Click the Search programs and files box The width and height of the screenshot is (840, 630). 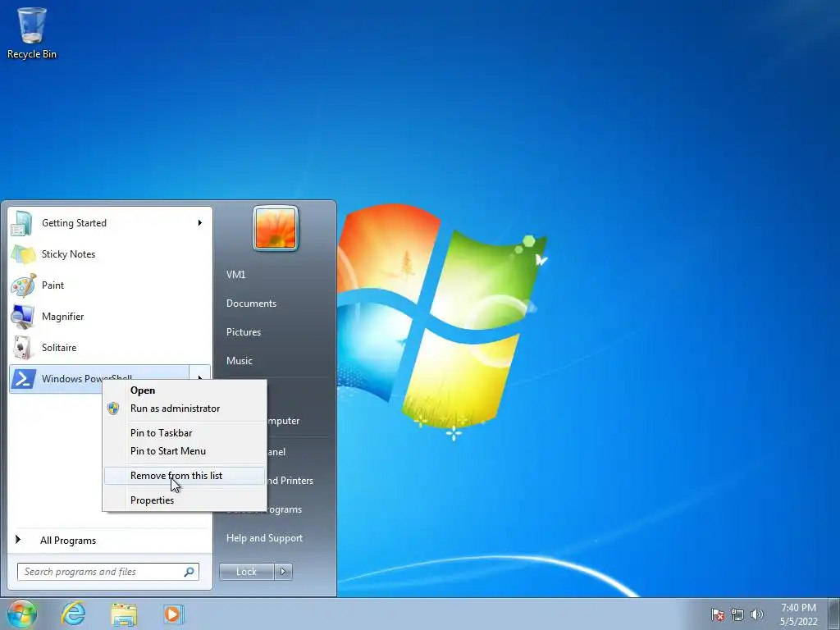107,572
